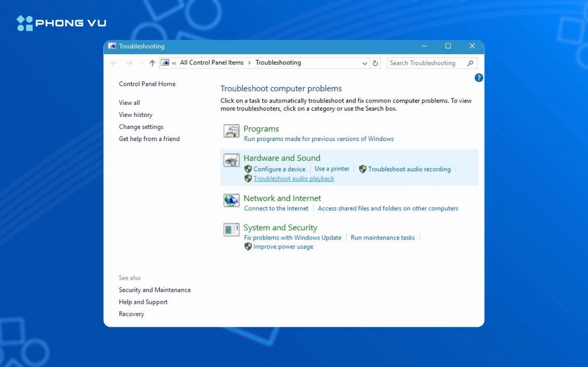Click Connect to the Internet
Screen dimensions: 588x367
tap(276, 208)
